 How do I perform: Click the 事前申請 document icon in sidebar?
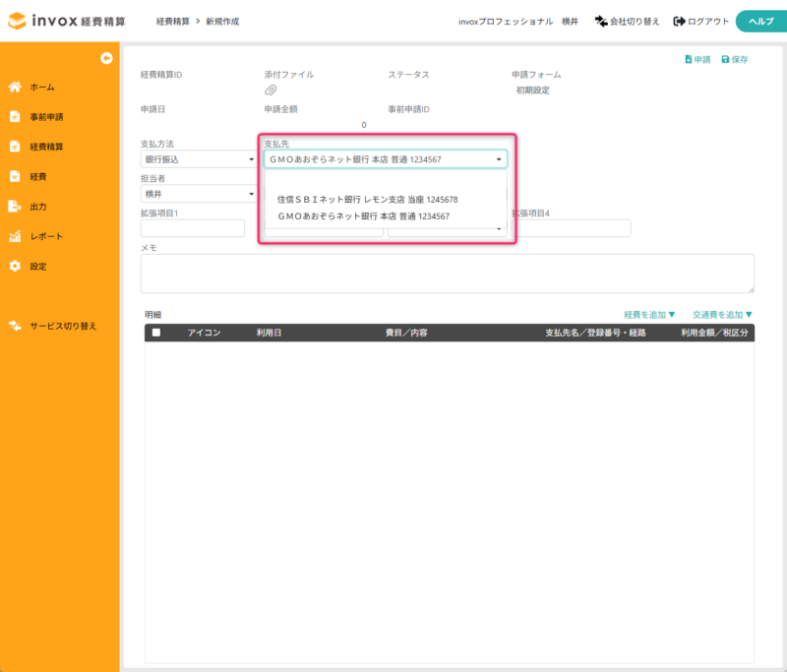pos(15,117)
